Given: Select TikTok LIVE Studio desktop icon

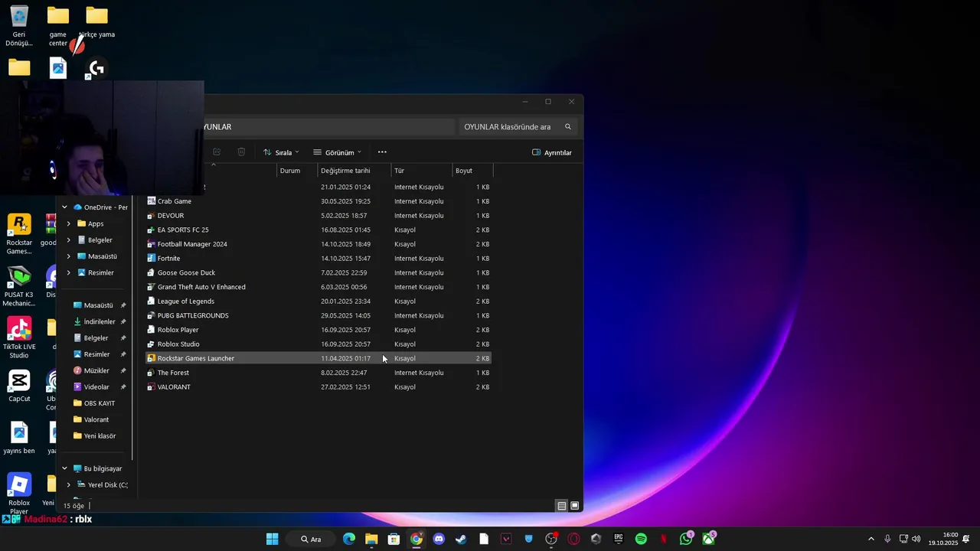Looking at the screenshot, I should click(x=19, y=337).
